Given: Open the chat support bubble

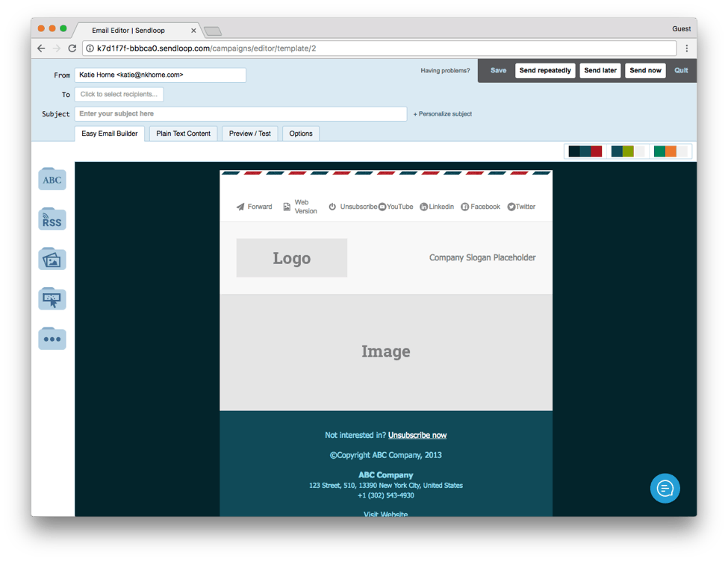Looking at the screenshot, I should (665, 489).
